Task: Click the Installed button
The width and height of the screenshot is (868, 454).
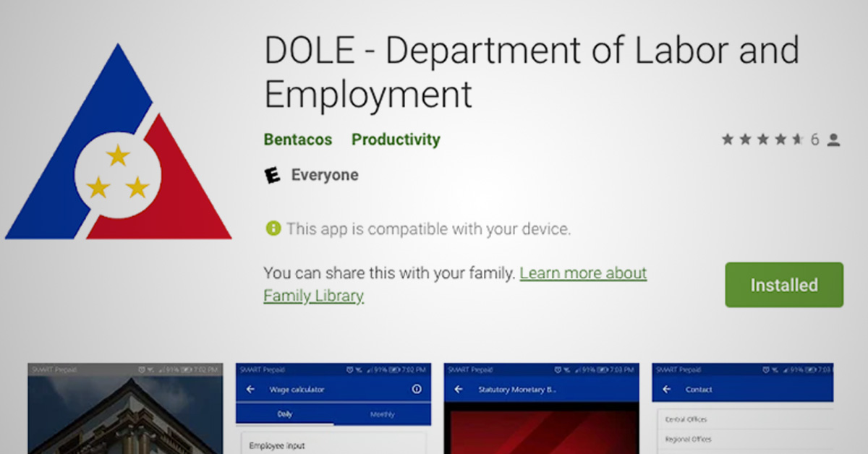Action: tap(784, 284)
